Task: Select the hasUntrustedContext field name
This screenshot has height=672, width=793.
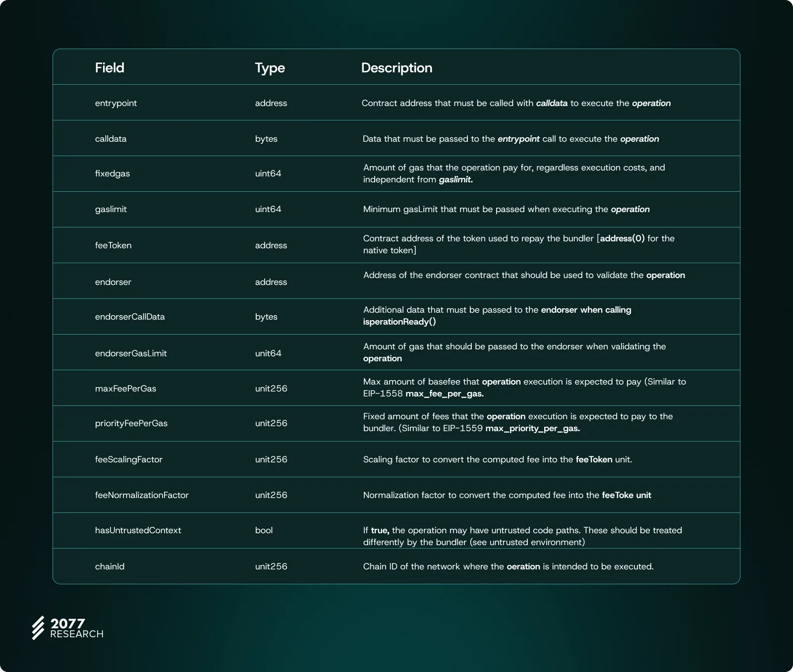Action: click(138, 530)
